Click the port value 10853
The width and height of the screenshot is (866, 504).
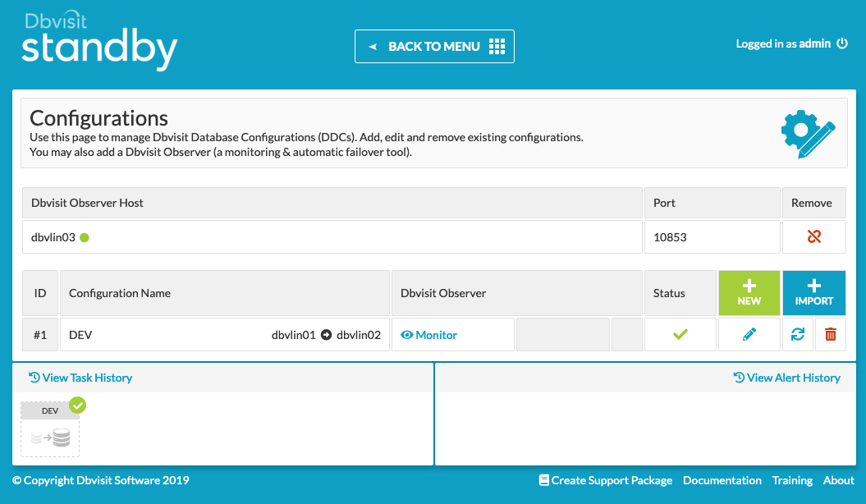pyautogui.click(x=670, y=237)
